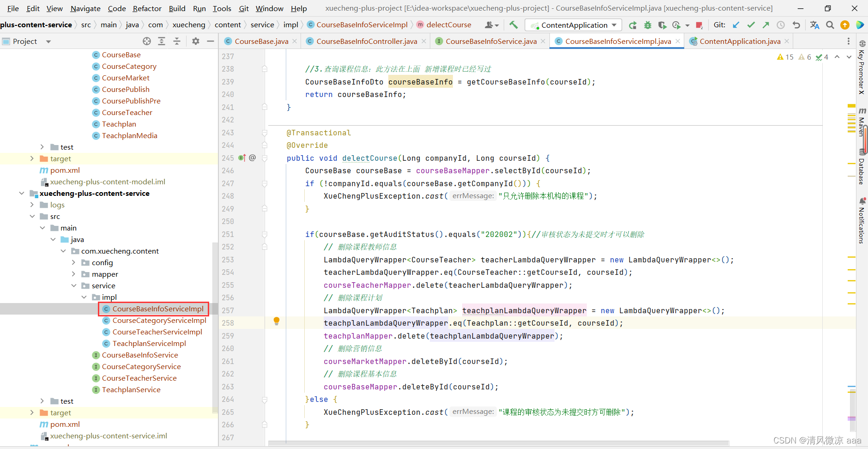Open the Refactor menu
The width and height of the screenshot is (868, 449).
pyautogui.click(x=147, y=8)
